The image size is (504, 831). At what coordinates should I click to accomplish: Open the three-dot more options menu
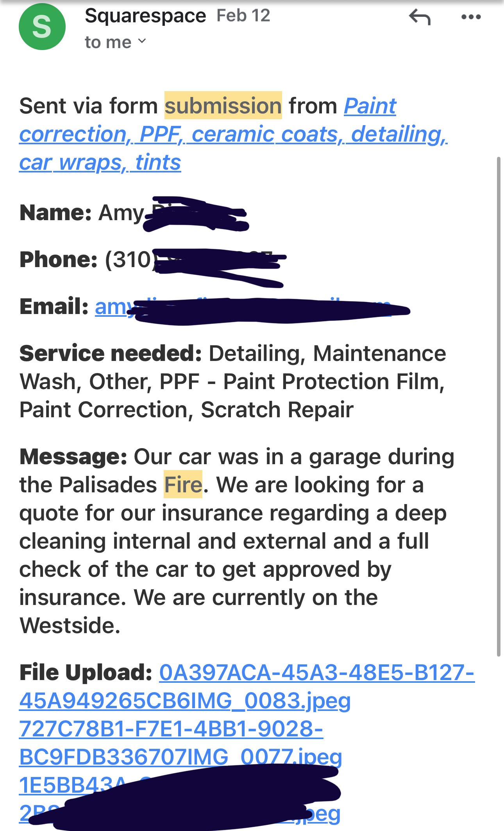[471, 17]
